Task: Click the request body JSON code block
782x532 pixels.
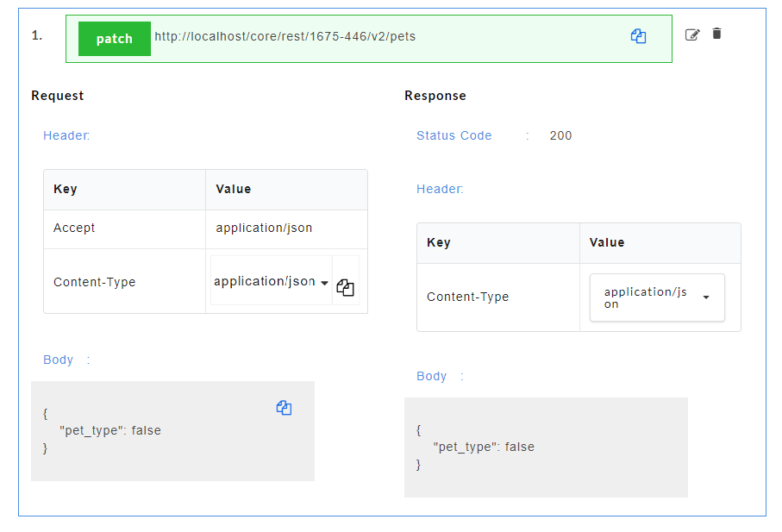Action: click(x=172, y=431)
